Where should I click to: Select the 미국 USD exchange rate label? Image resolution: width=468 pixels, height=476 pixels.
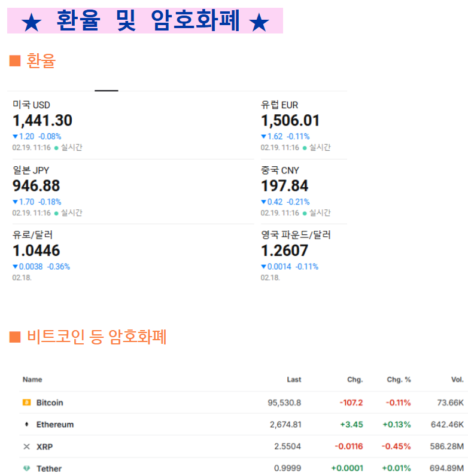coord(31,105)
